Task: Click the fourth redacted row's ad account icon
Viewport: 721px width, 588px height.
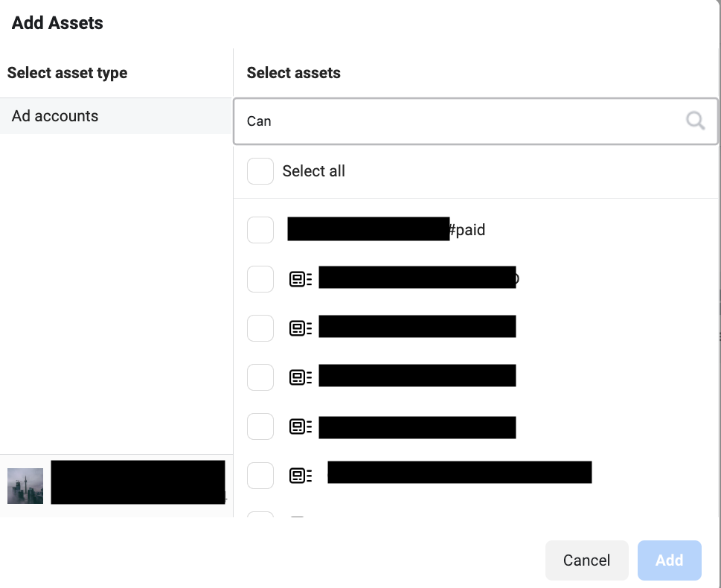Action: 301,426
